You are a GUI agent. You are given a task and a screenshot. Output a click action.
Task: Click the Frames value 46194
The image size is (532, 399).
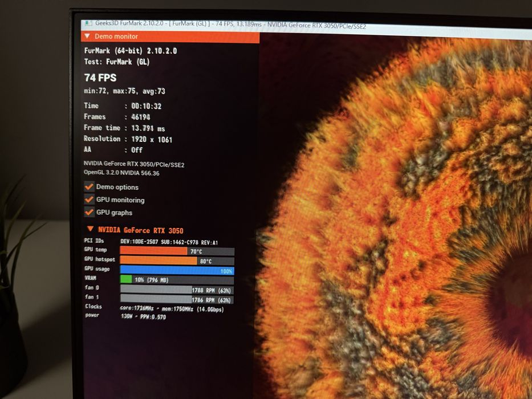(x=140, y=117)
